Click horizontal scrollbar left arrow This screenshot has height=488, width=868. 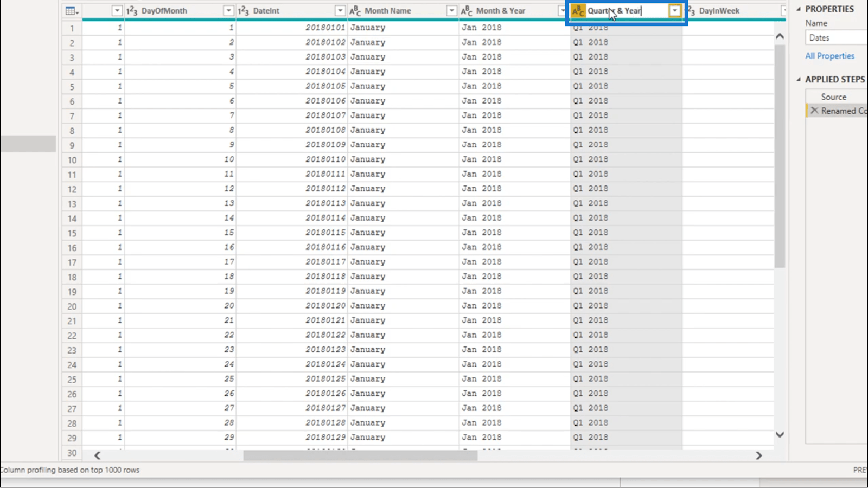[x=97, y=455]
